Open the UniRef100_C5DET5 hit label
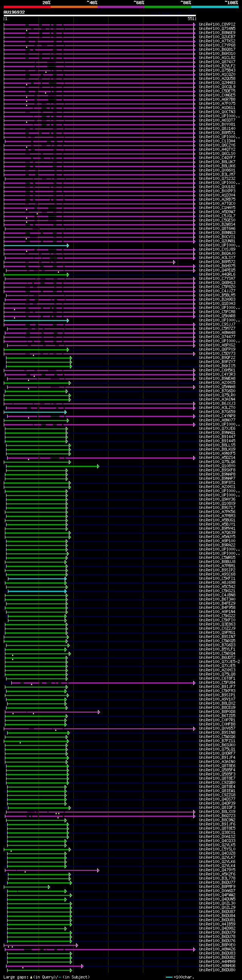 click(x=217, y=91)
